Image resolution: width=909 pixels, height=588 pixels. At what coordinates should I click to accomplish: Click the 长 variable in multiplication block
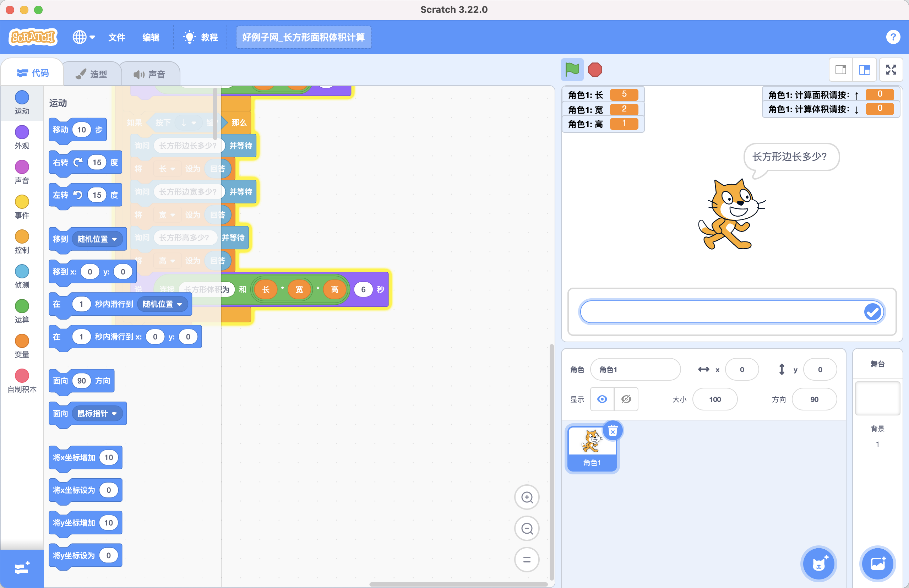[266, 289]
